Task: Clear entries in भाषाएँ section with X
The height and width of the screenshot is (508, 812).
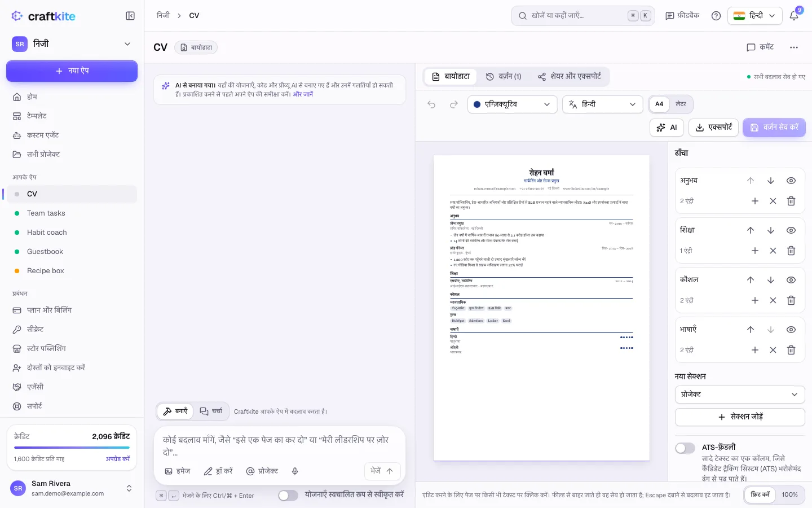Action: pyautogui.click(x=773, y=350)
